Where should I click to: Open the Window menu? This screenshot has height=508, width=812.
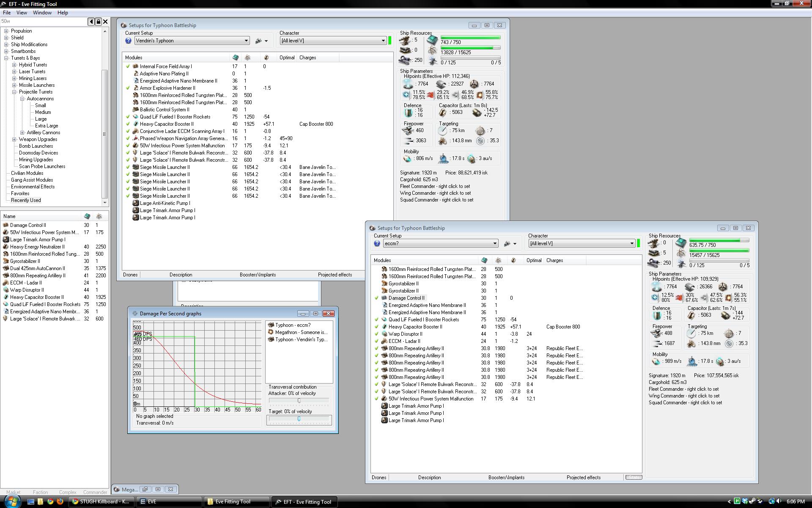coord(42,12)
